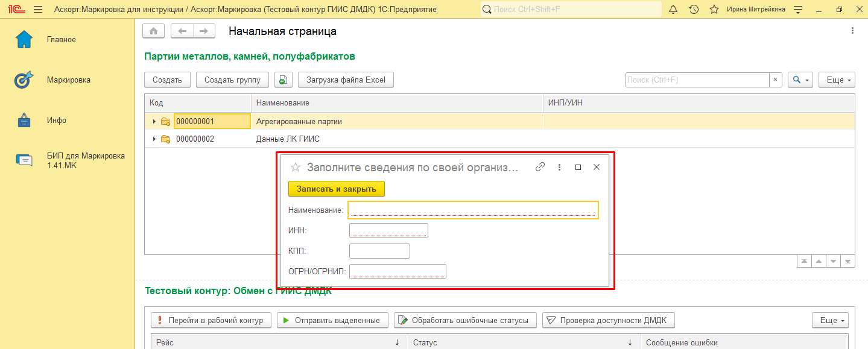Click Отправить выделенные button

[x=332, y=320]
